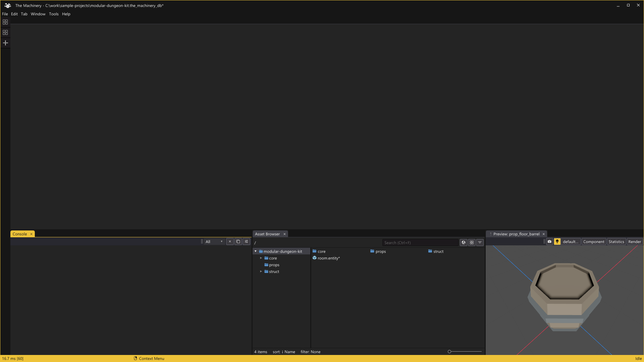Viewport: 644px width, 362px height.
Task: Open the Asset Browser filter icon
Action: pos(480,243)
